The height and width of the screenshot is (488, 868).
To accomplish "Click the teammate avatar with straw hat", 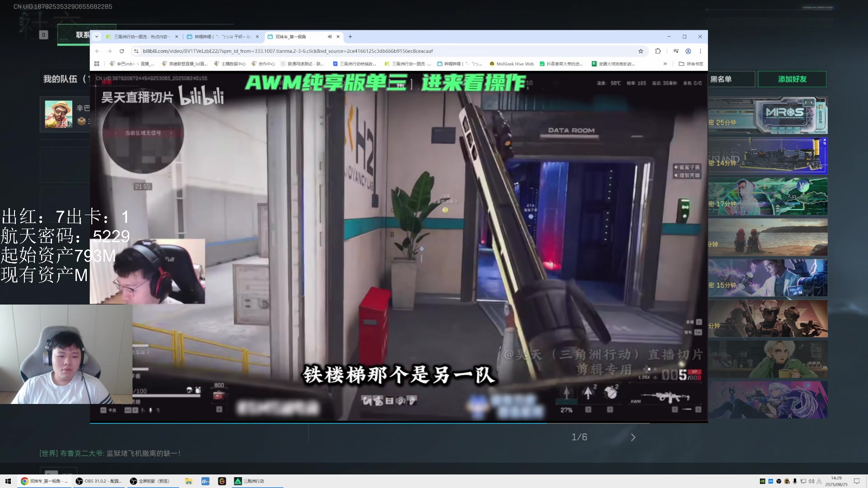I will pos(58,114).
